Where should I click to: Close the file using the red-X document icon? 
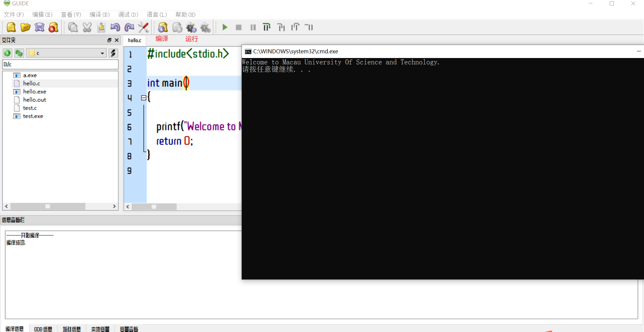pyautogui.click(x=54, y=27)
